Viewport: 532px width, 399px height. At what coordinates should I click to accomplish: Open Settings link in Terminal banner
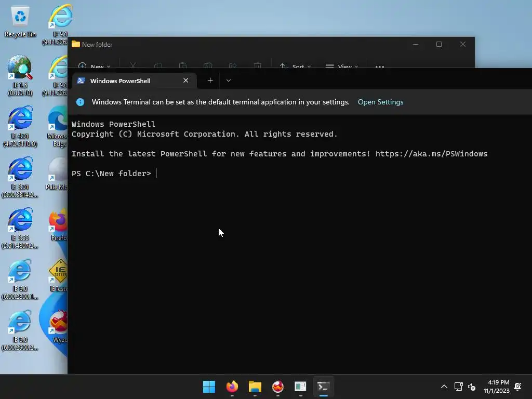coord(380,102)
